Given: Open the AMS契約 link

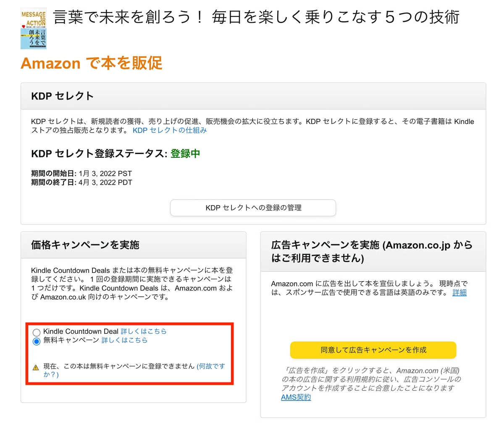Looking at the screenshot, I should tap(296, 397).
